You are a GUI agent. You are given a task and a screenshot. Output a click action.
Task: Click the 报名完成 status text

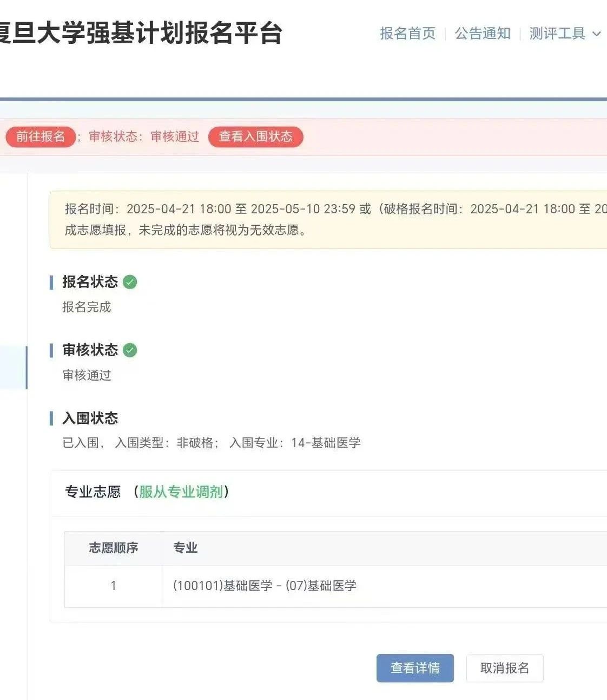tap(87, 307)
